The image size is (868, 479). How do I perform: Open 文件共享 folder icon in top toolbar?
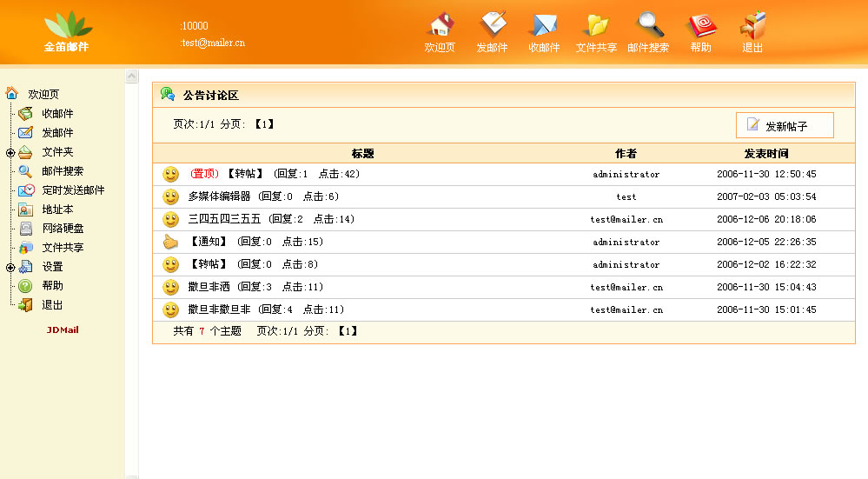click(x=596, y=26)
